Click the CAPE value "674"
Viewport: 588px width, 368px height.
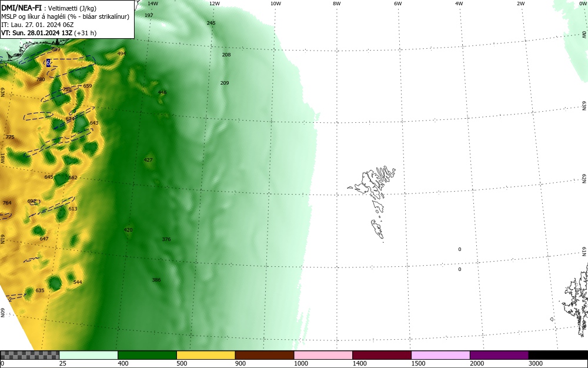[70, 119]
